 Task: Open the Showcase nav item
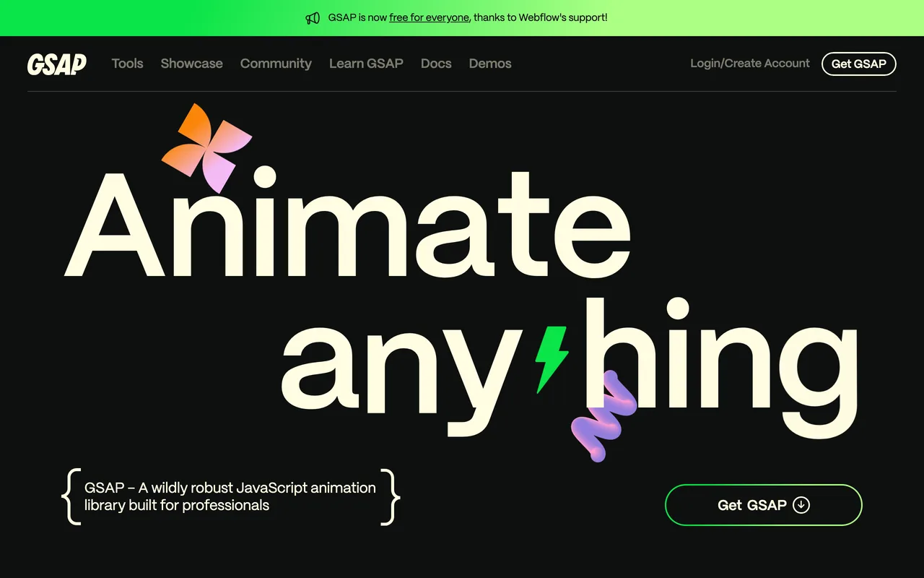192,64
